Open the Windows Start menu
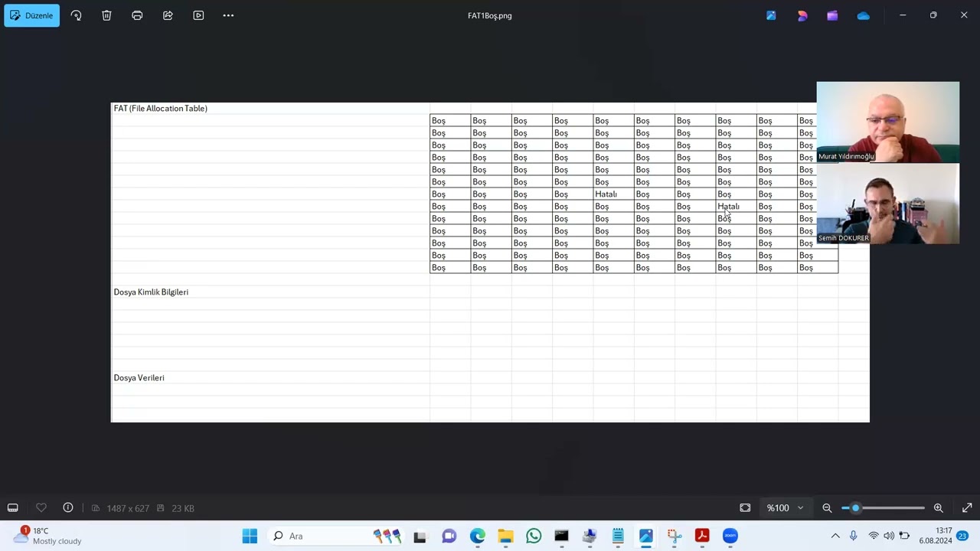This screenshot has width=980, height=551. point(250,536)
